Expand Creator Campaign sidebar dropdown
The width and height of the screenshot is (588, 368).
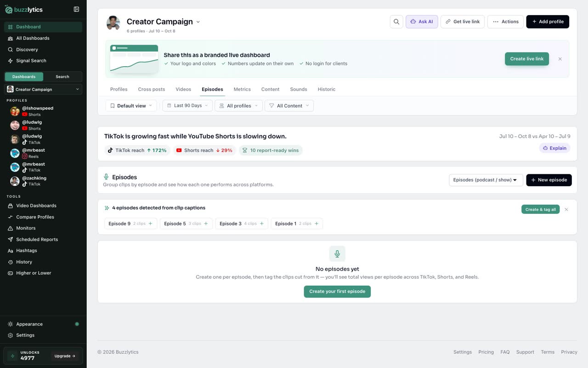coord(43,89)
